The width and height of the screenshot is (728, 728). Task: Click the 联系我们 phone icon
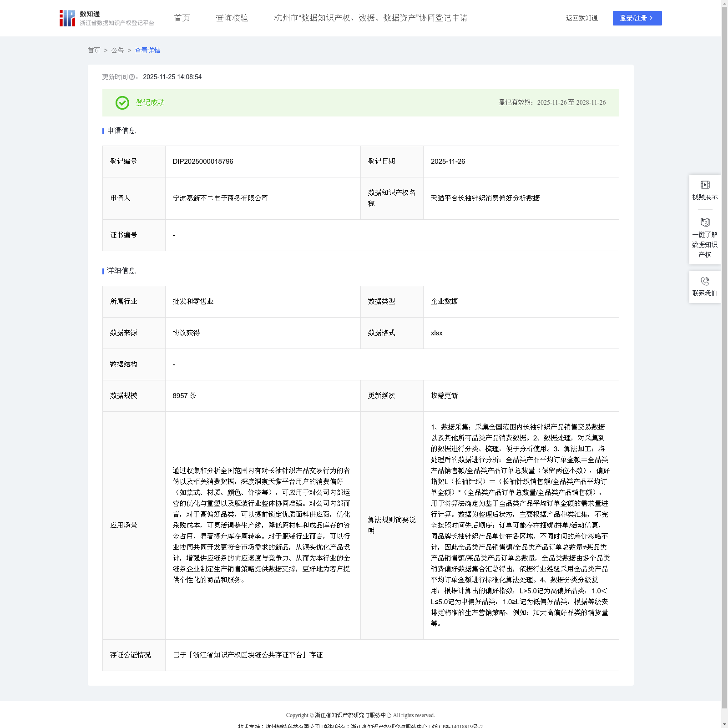point(705,282)
